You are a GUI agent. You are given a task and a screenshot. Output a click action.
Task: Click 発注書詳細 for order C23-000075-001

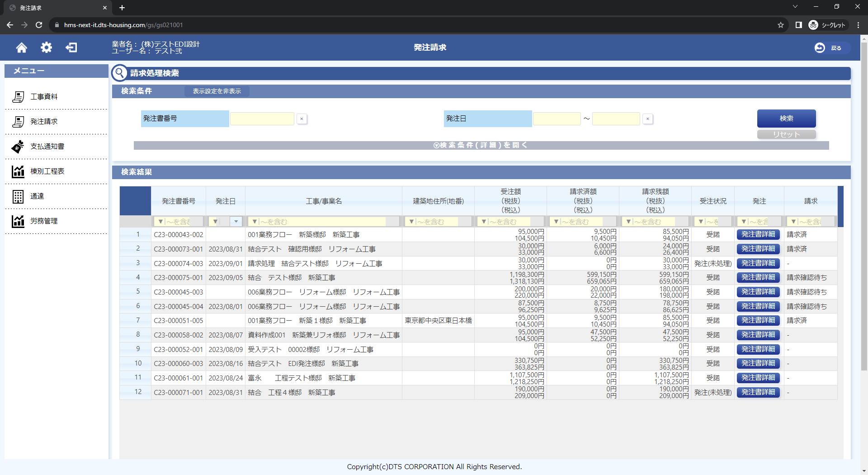pos(758,277)
